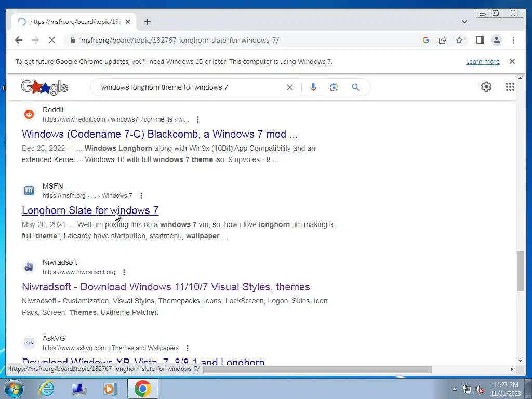Open more options for Reddit result
This screenshot has width=532, height=399.
[x=198, y=119]
